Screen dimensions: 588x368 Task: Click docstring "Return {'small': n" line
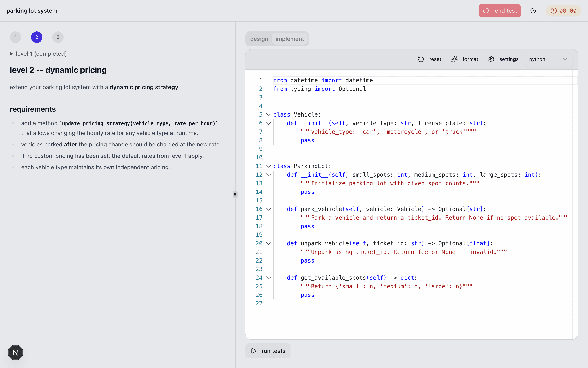tap(386, 286)
